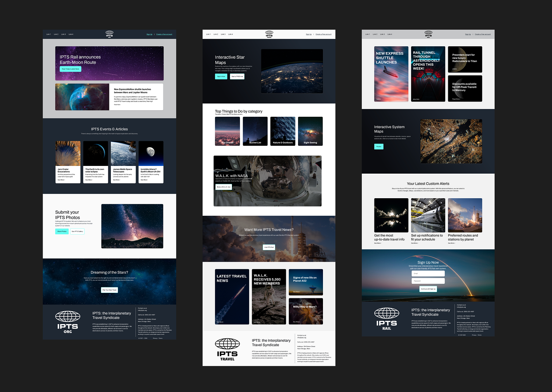Click the Visit IPTS Rail button
Image resolution: width=552 pixels, height=392 pixels.
[269, 247]
